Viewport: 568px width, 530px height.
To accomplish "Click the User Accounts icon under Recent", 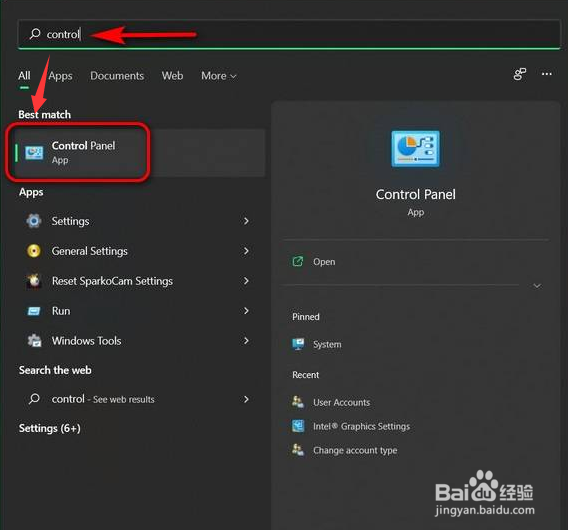I will click(x=298, y=402).
